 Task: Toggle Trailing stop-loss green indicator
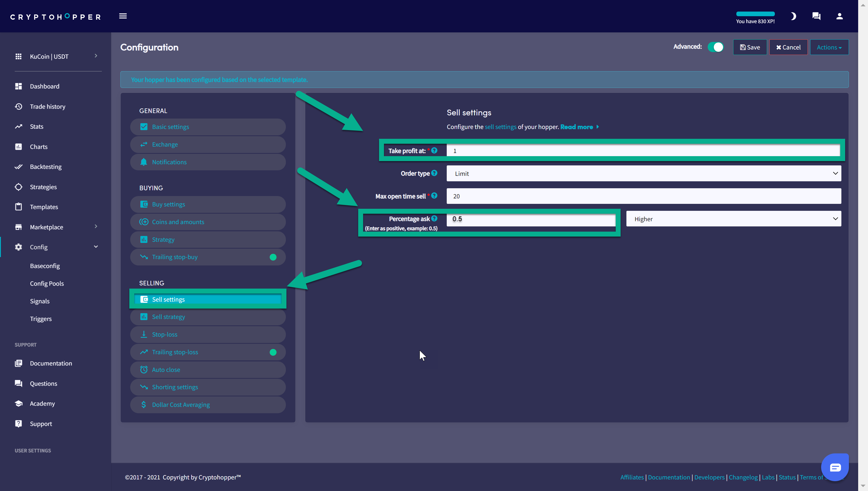click(273, 352)
